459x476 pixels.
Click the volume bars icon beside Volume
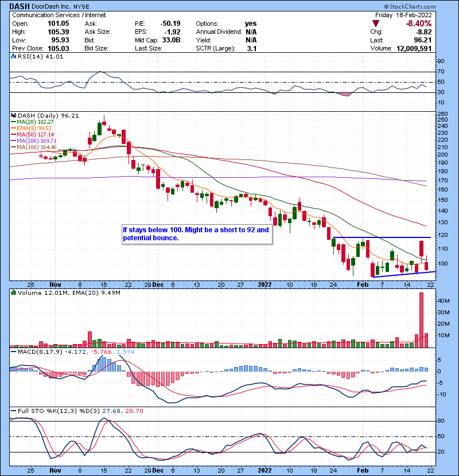click(x=13, y=292)
